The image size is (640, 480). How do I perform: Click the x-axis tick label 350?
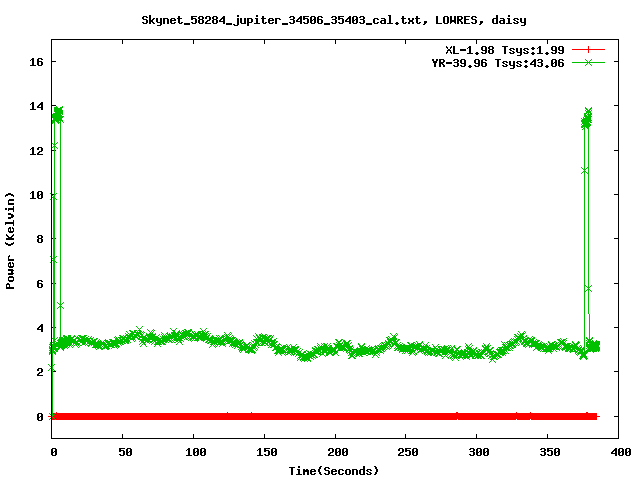[x=550, y=452]
